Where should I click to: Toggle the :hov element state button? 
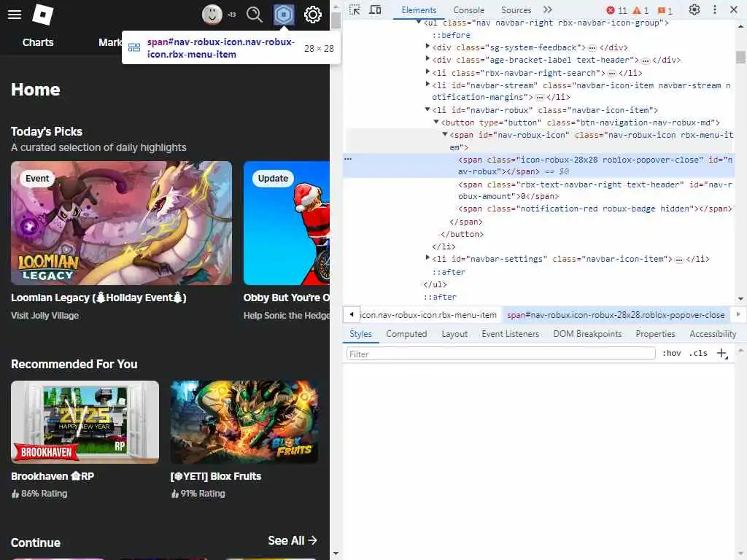671,354
